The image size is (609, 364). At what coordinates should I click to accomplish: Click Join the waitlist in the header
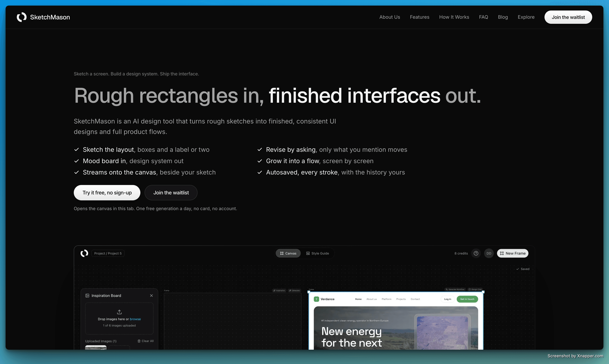[x=568, y=17]
